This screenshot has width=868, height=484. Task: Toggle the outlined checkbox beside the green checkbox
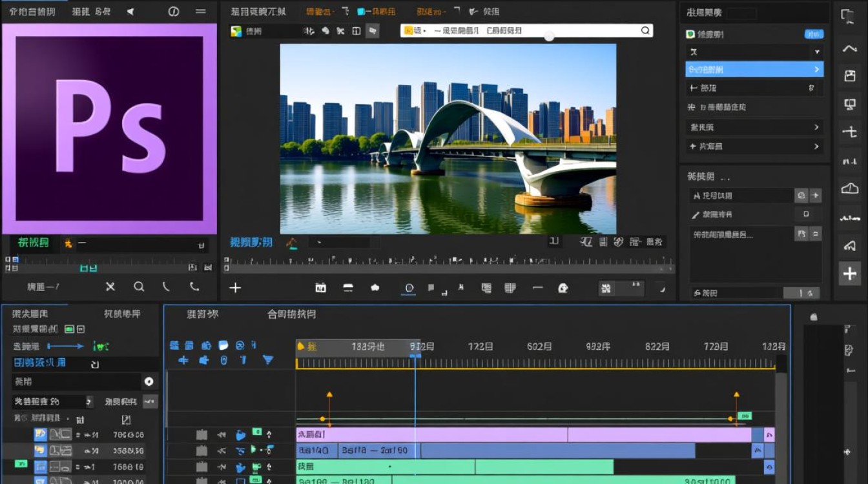[81, 329]
